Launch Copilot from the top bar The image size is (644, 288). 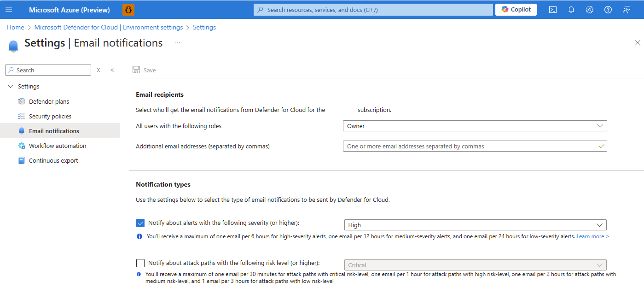(x=516, y=10)
